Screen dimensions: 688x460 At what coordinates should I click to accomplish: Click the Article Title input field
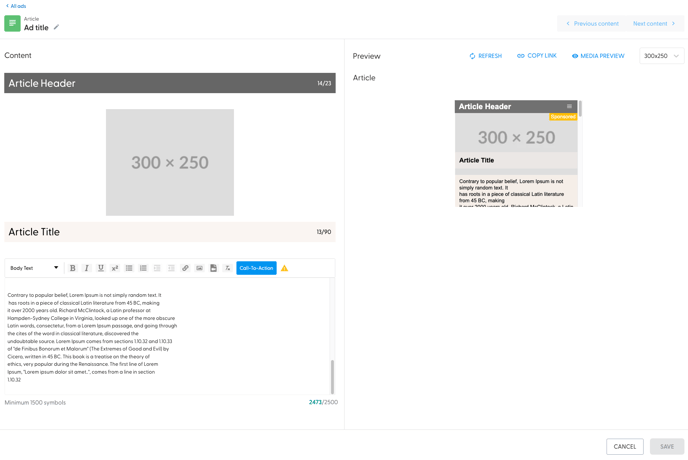click(160, 232)
